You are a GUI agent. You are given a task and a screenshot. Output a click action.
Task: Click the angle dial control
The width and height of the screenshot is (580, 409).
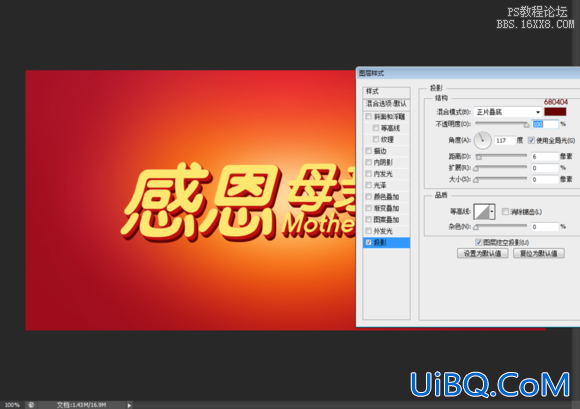pos(482,140)
